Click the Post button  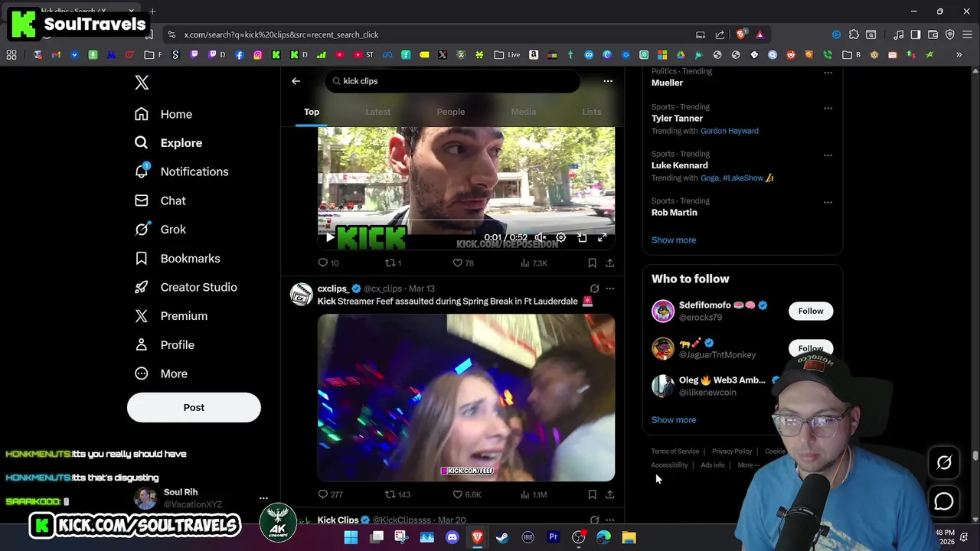pos(194,407)
